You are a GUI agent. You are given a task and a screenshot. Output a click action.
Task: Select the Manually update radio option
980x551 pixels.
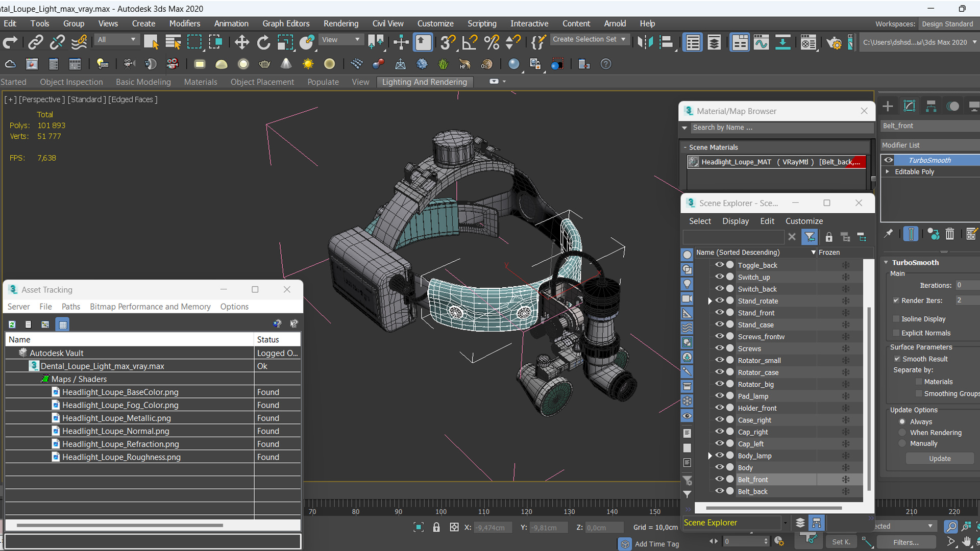point(902,443)
